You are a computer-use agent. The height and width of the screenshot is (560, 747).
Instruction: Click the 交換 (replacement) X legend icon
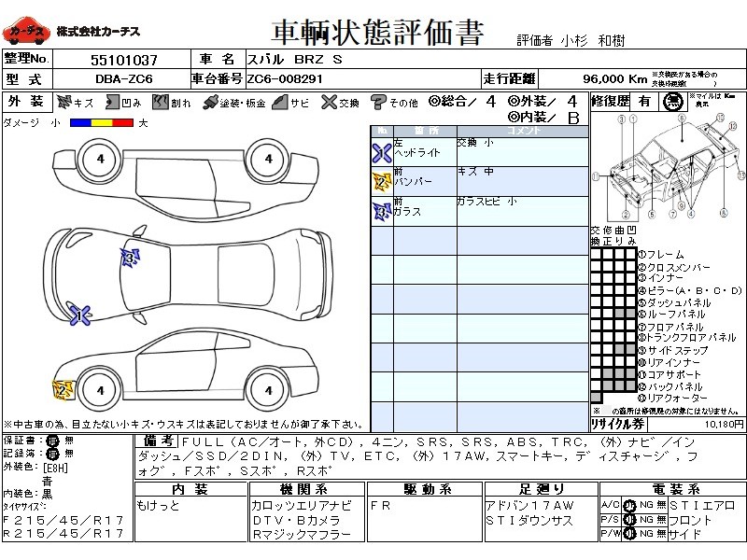point(328,102)
